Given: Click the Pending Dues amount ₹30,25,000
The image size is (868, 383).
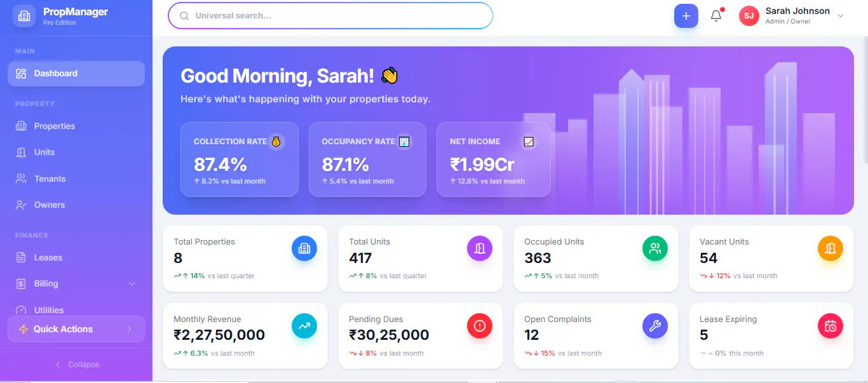Looking at the screenshot, I should [x=389, y=335].
